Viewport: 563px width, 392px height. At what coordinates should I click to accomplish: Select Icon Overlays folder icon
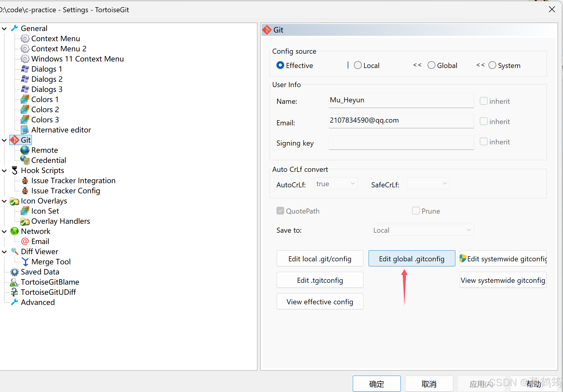point(14,201)
